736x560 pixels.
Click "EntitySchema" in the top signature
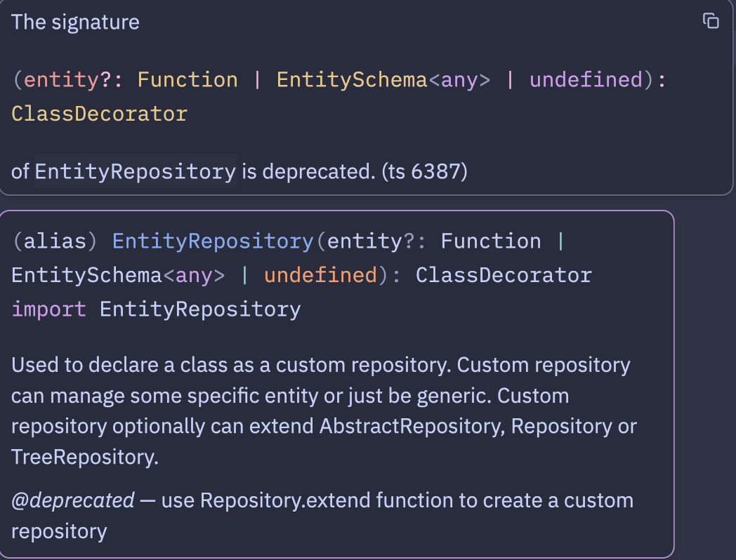pyautogui.click(x=352, y=80)
